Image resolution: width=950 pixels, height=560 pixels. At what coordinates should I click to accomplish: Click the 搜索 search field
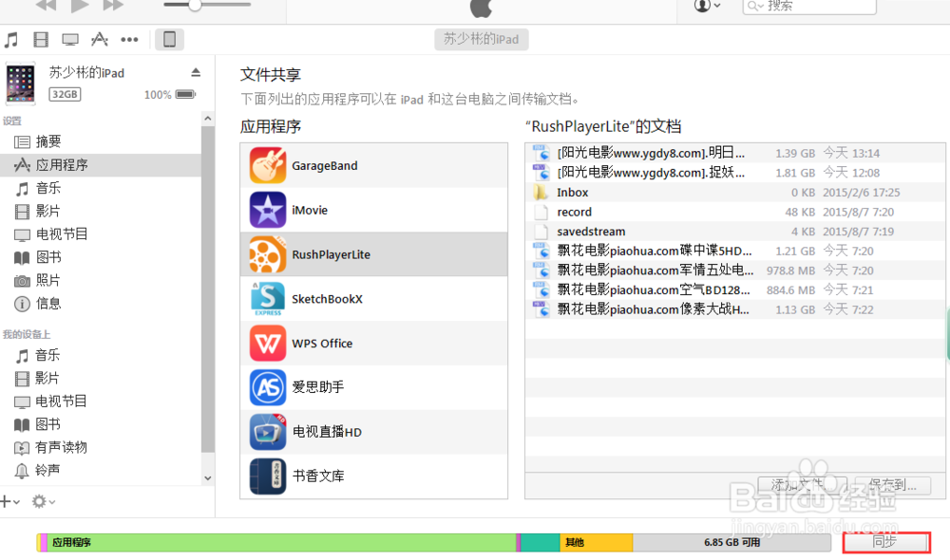click(809, 6)
